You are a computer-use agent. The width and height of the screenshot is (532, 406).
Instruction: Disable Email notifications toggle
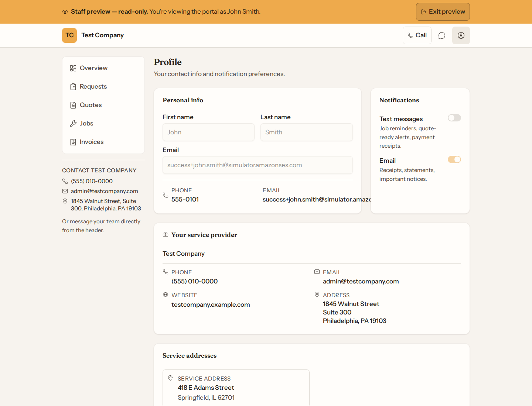(x=454, y=159)
